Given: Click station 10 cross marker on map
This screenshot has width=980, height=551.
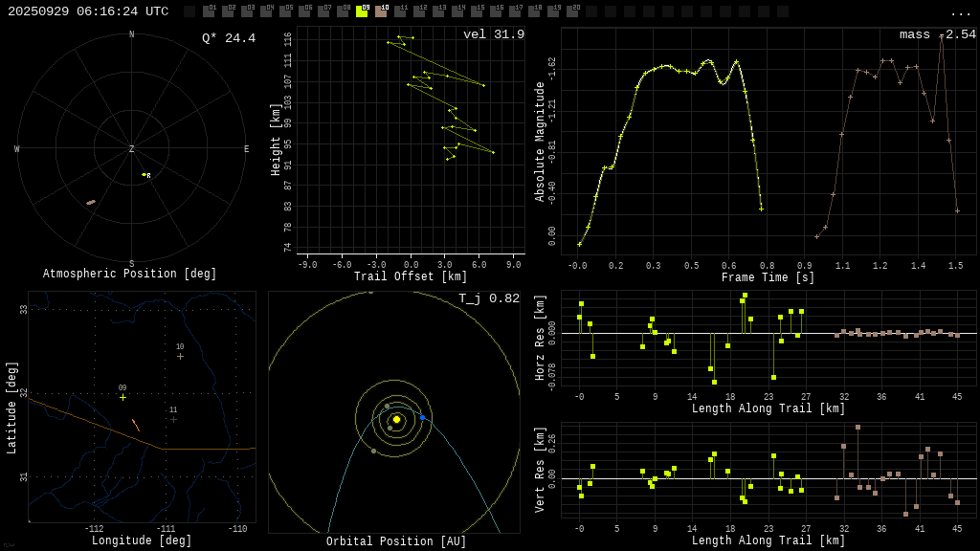Looking at the screenshot, I should tap(180, 356).
